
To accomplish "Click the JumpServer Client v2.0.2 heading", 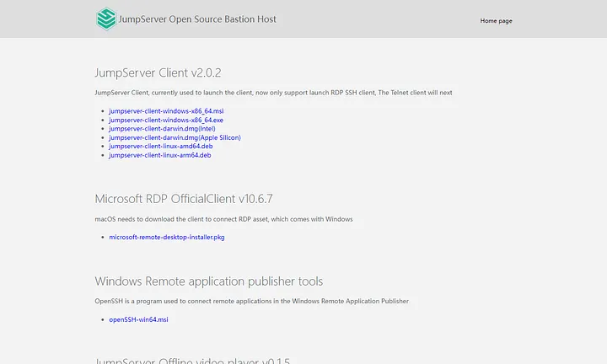I will [x=158, y=72].
